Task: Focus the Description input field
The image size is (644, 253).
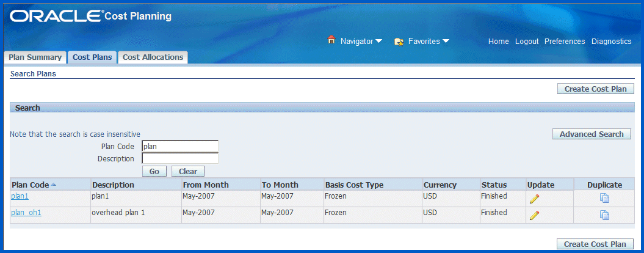Action: (180, 158)
